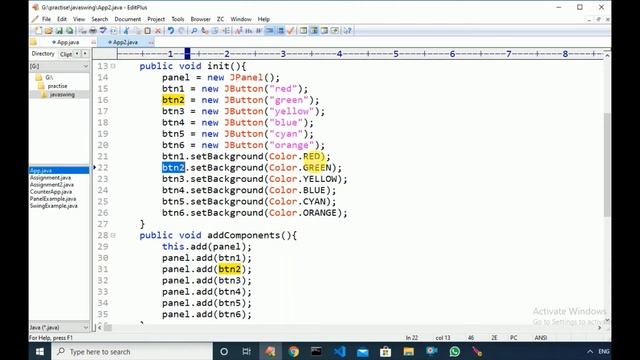This screenshot has height=360, width=640.
Task: Select Assignment.java in the file list
Action: click(50, 178)
